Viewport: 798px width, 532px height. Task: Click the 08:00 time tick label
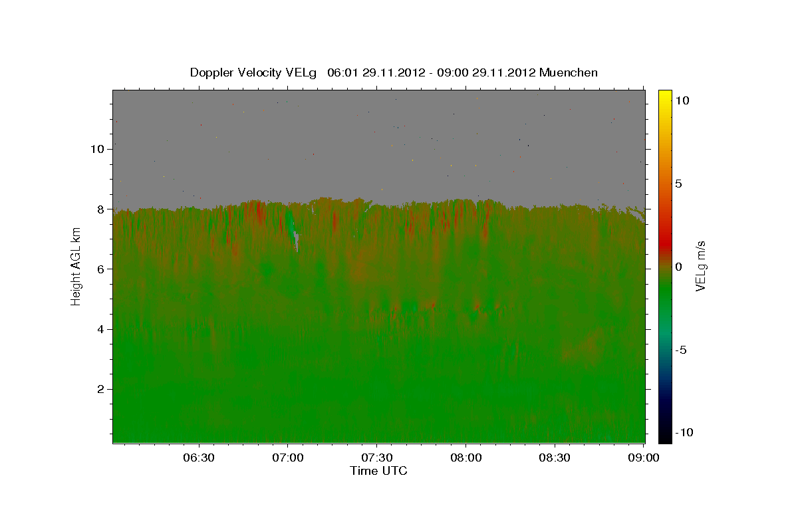466,458
